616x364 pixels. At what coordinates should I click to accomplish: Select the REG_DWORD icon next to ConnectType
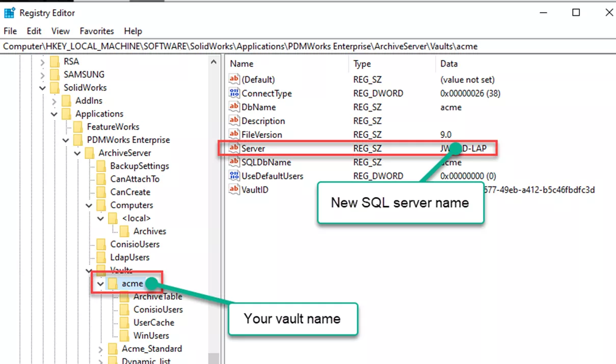[234, 93]
